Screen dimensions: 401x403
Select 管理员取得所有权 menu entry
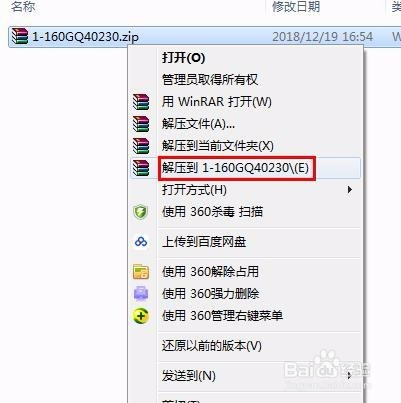coord(210,80)
